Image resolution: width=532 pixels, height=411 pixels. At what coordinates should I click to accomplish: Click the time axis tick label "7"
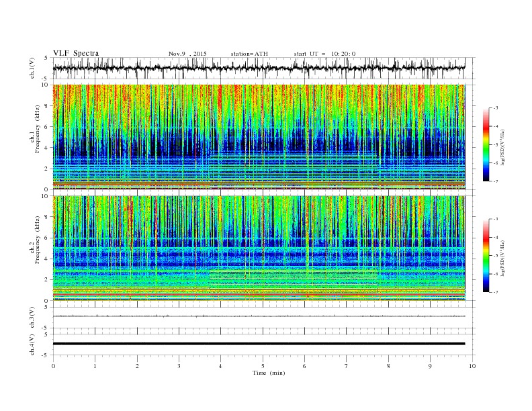(x=347, y=366)
